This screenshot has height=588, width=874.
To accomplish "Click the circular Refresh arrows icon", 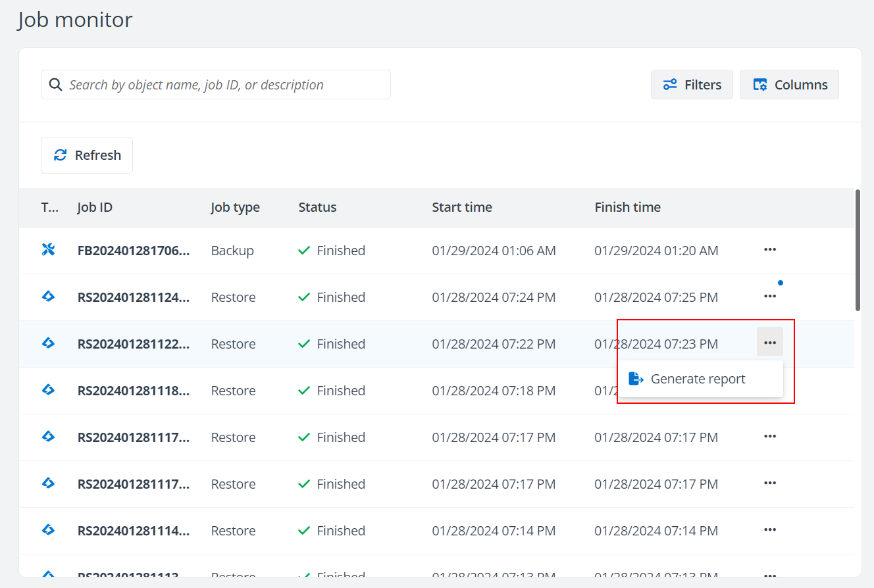I will 60,155.
